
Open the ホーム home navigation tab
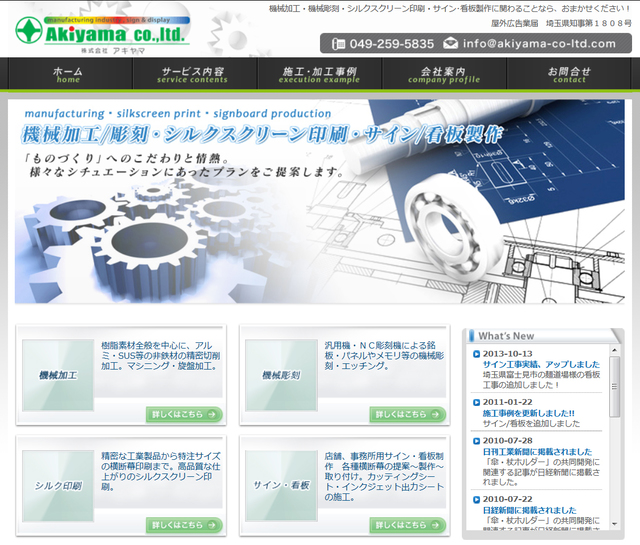tap(68, 75)
